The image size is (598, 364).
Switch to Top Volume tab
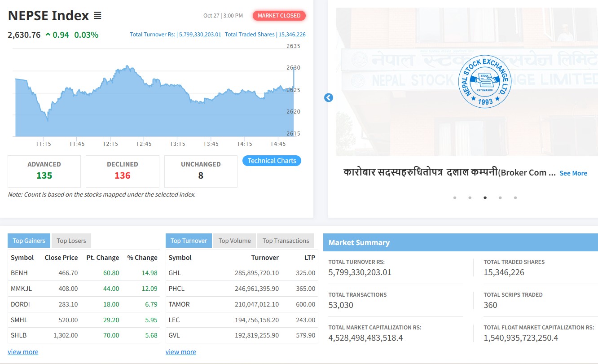click(x=234, y=241)
